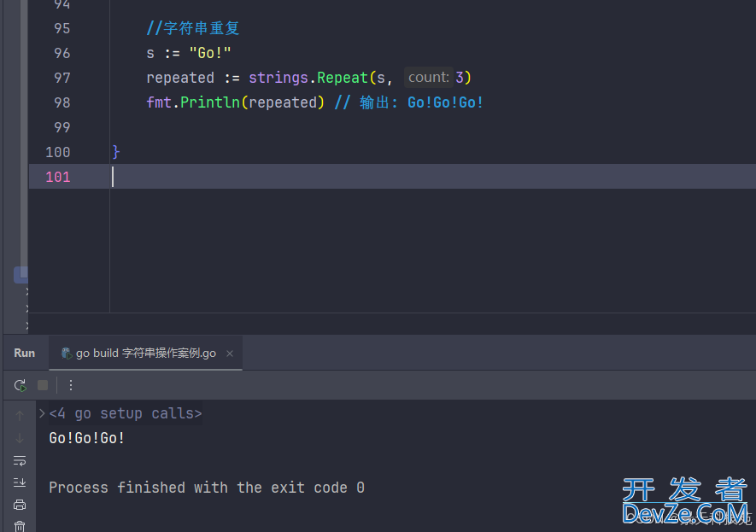The width and height of the screenshot is (756, 532).
Task: Close the go build run tab
Action: point(230,354)
